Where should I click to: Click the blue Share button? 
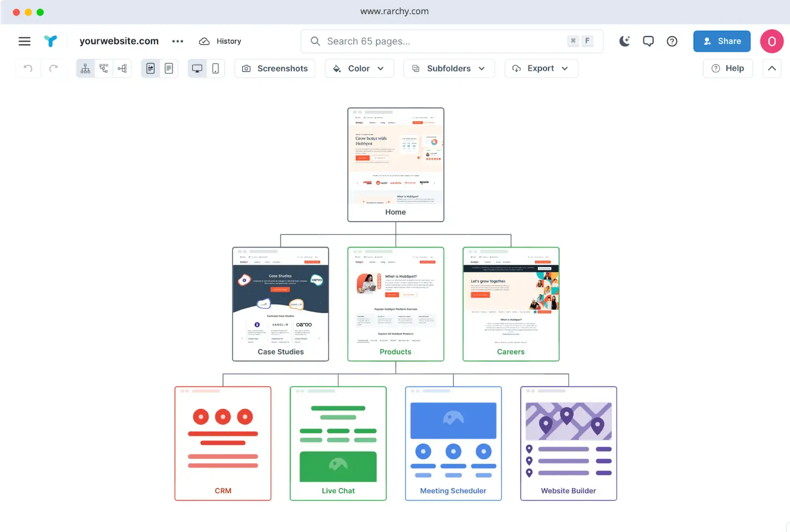coord(722,41)
